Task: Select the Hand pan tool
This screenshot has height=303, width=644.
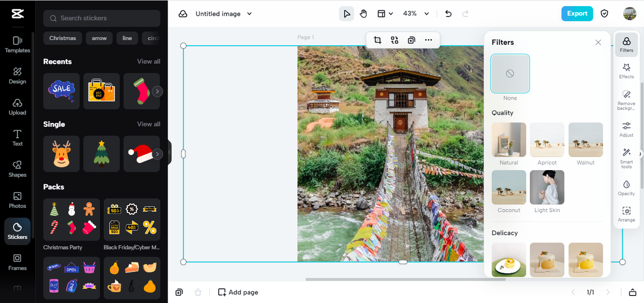Action: [363, 14]
